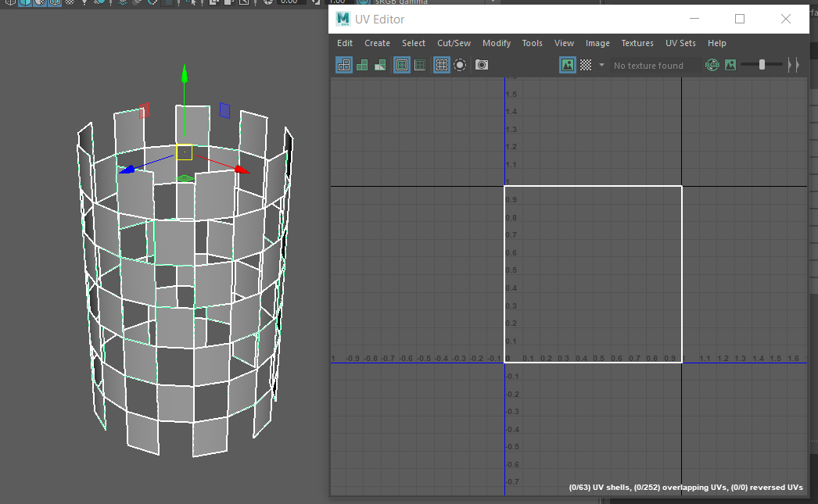
Task: Click the Maya logo in UV Editor title bar
Action: (x=343, y=19)
